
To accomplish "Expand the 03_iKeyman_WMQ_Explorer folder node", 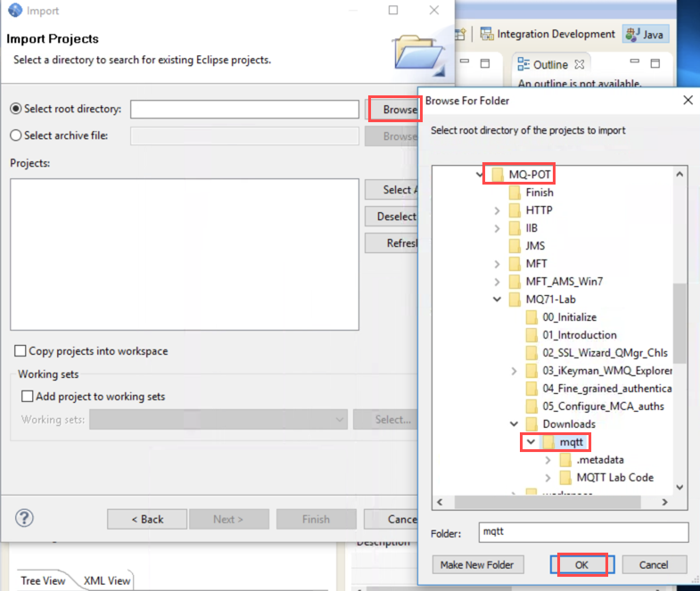I will click(514, 371).
